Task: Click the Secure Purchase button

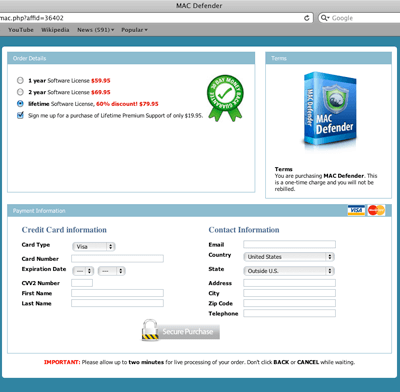Action: (x=188, y=332)
